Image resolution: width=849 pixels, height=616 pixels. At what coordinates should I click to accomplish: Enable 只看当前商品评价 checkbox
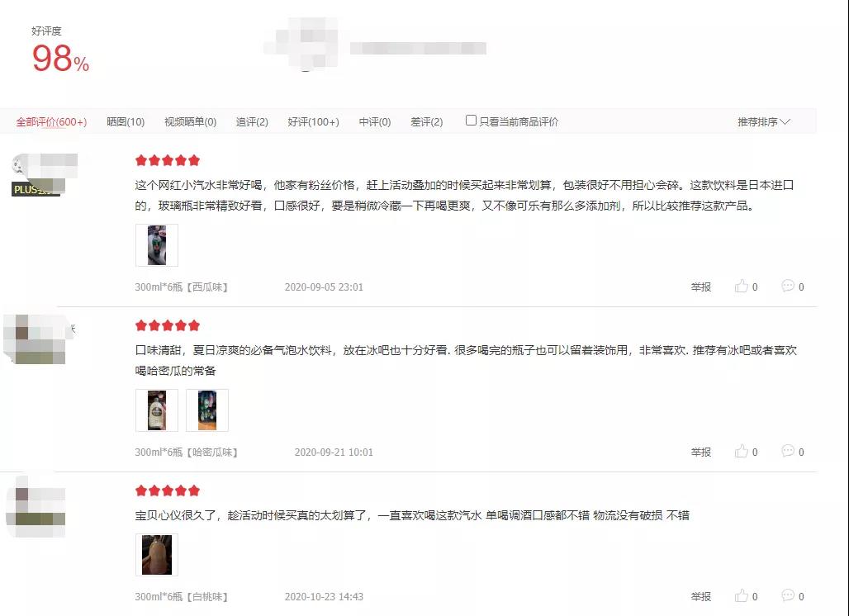click(x=471, y=121)
